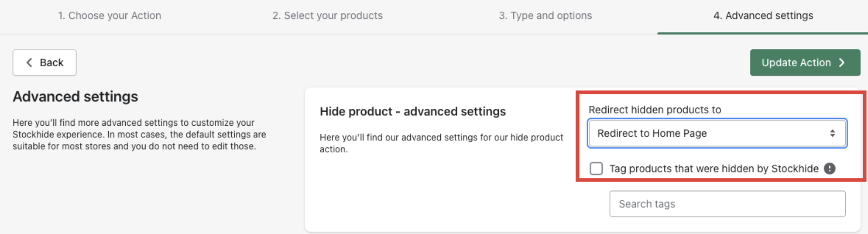The width and height of the screenshot is (868, 234).
Task: Click the left chevron icon in Back button
Action: coord(30,63)
